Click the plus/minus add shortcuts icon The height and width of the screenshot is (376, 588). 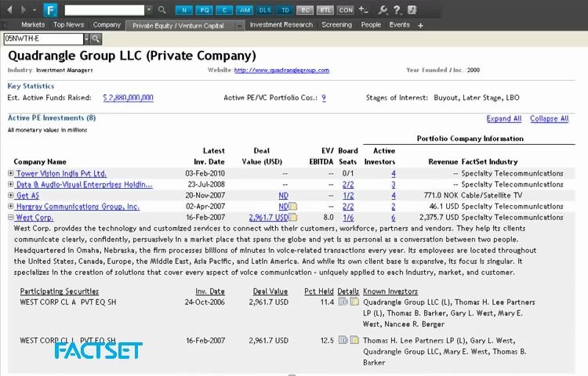coord(363,9)
